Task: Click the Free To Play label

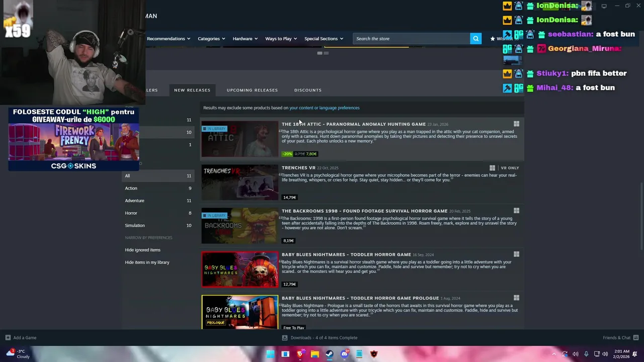Action: click(294, 328)
